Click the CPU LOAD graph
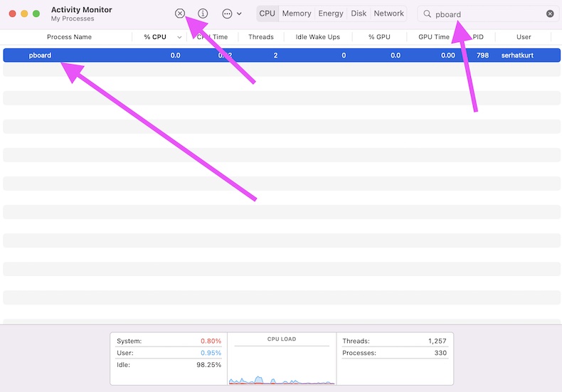The height and width of the screenshot is (392, 562). click(282, 360)
